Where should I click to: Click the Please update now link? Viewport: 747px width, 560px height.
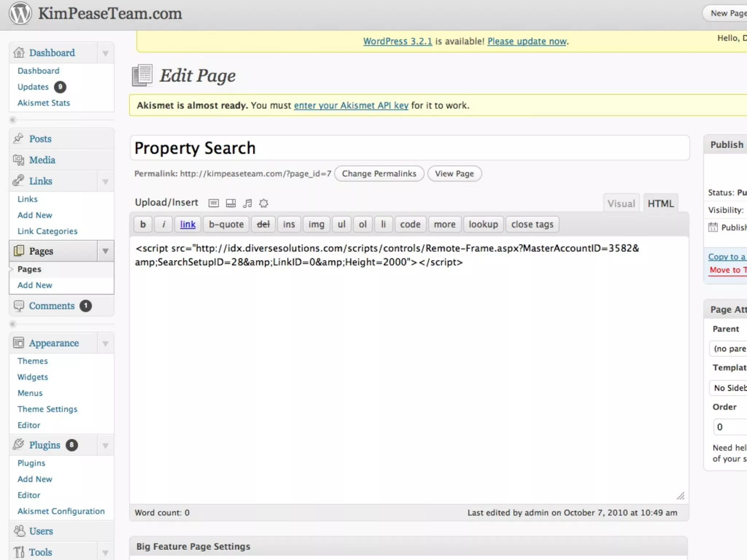(527, 41)
